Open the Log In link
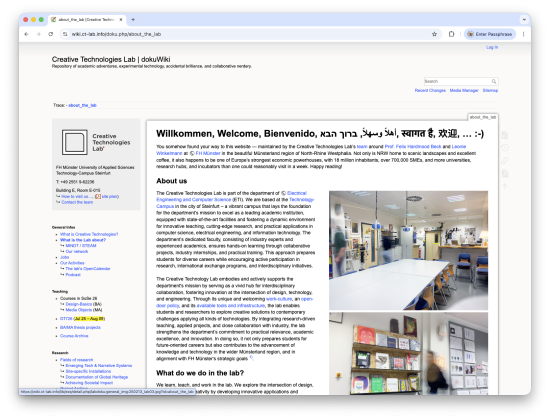The height and width of the screenshot is (420, 550). [x=492, y=47]
